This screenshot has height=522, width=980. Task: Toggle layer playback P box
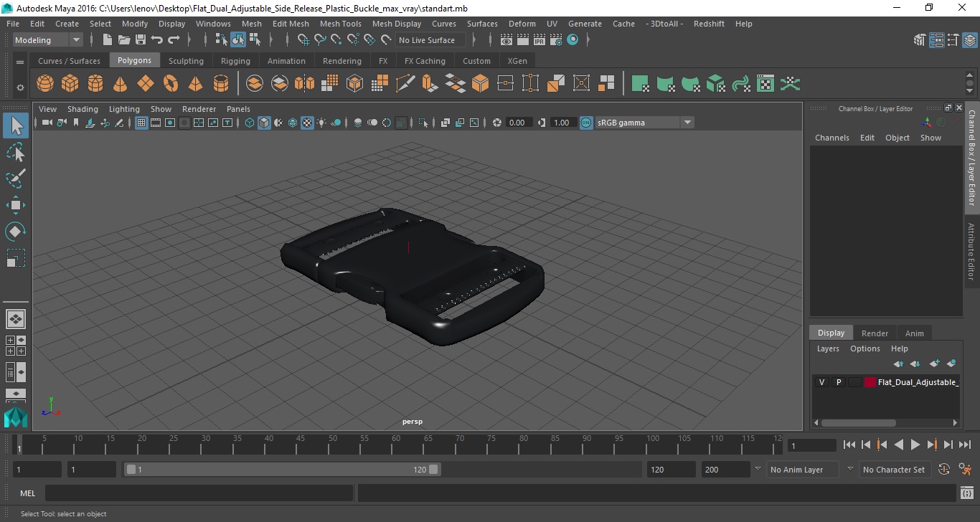(x=838, y=382)
